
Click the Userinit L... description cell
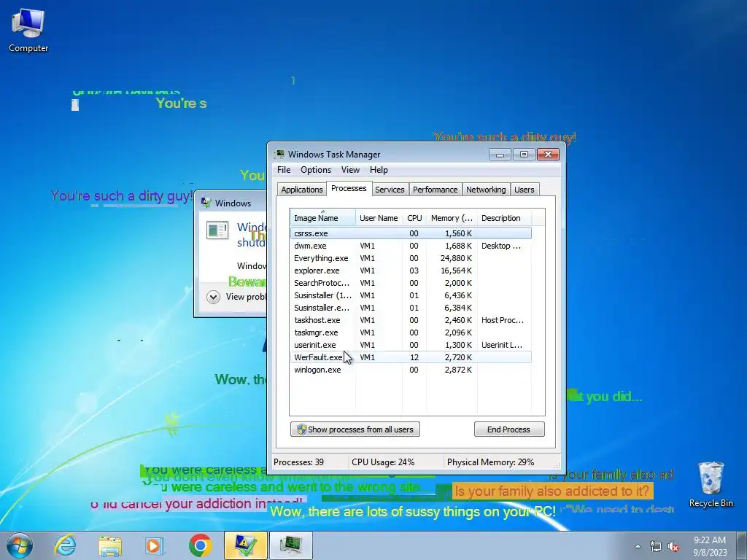(x=502, y=345)
